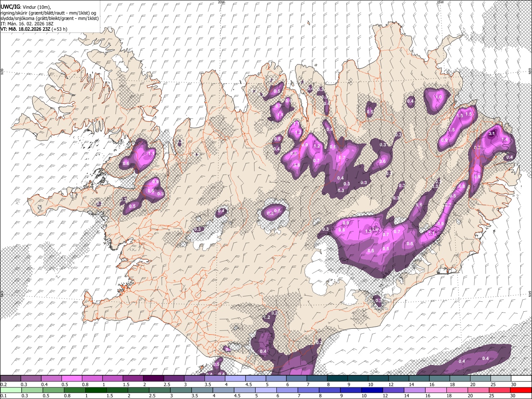Click the '1.0' snowfall value in the northeast

pyautogui.click(x=438, y=97)
